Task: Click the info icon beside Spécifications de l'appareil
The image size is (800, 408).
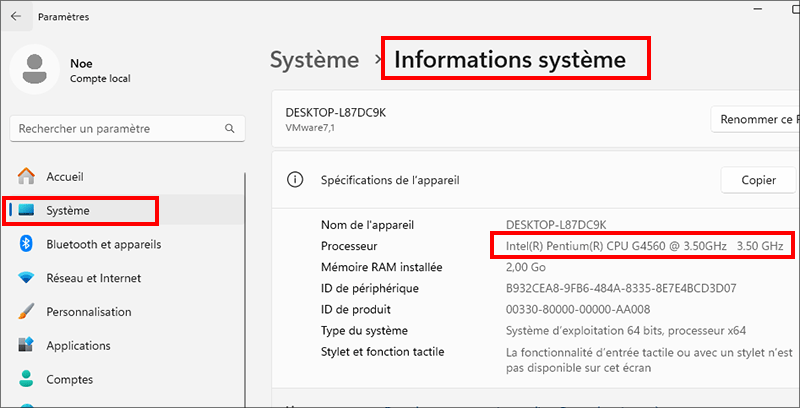Action: point(295,180)
